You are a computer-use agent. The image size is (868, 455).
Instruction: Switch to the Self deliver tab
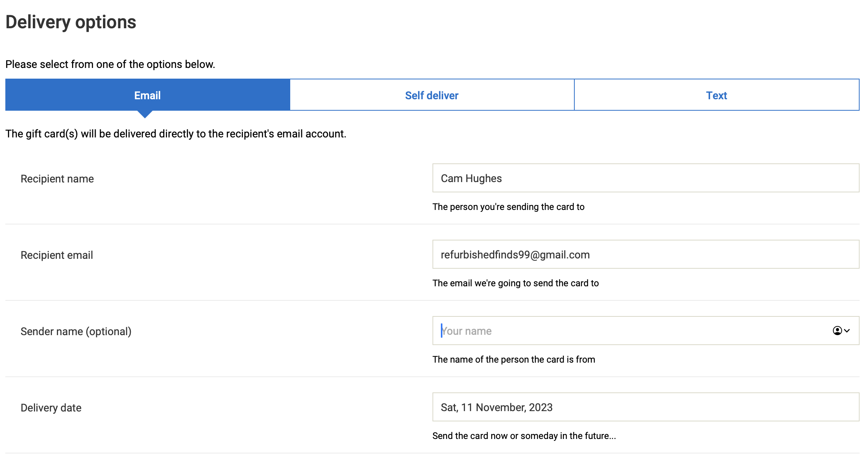click(432, 95)
